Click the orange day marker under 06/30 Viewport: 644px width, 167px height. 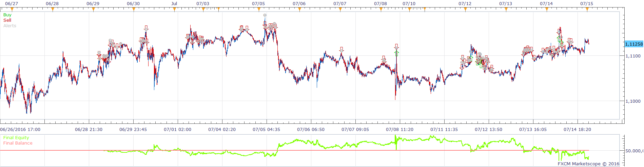[x=134, y=10]
